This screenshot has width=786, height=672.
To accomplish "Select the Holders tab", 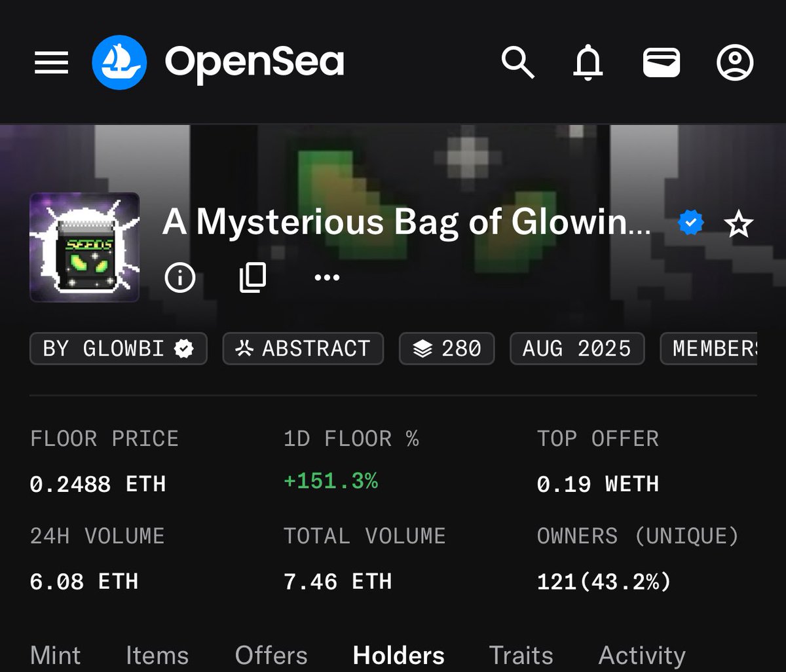I will pyautogui.click(x=398, y=655).
